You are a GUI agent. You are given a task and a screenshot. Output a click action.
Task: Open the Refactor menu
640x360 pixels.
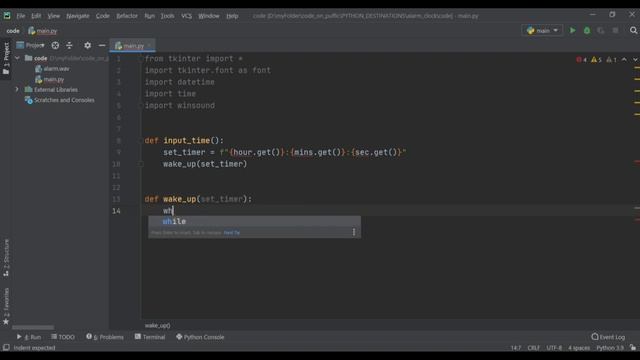[x=127, y=16]
